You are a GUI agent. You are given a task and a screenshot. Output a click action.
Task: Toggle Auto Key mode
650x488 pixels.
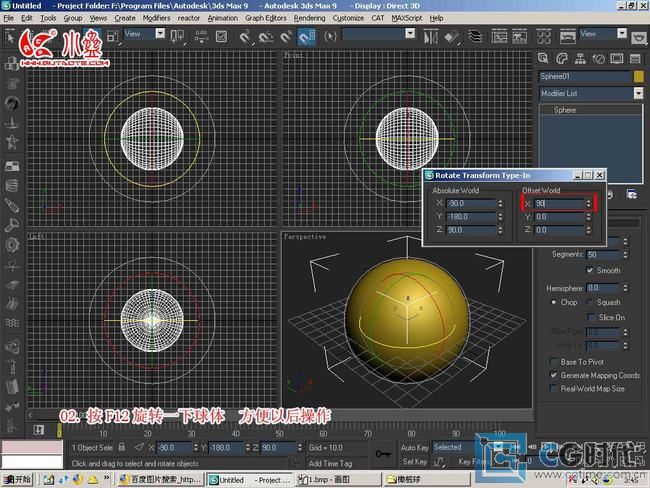click(414, 448)
